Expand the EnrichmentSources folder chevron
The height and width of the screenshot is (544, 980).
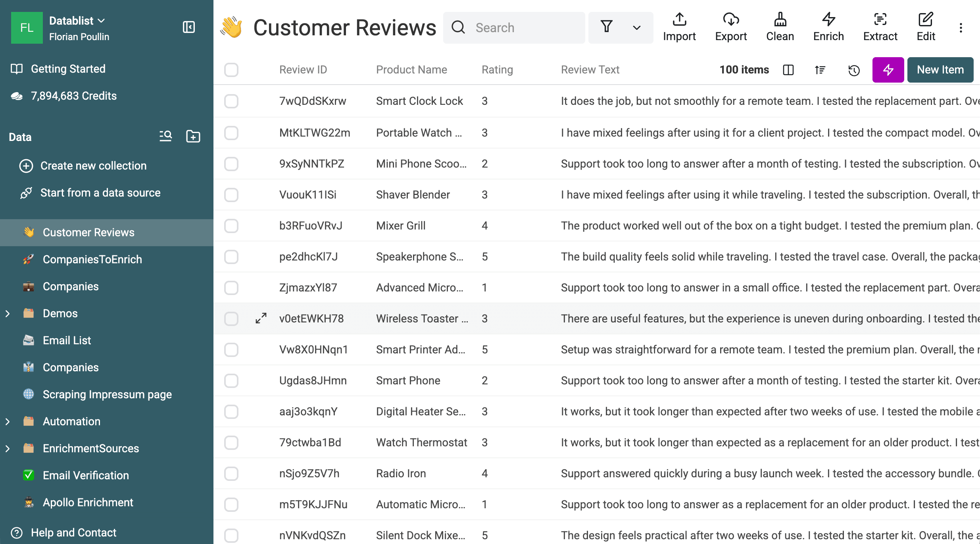tap(8, 449)
